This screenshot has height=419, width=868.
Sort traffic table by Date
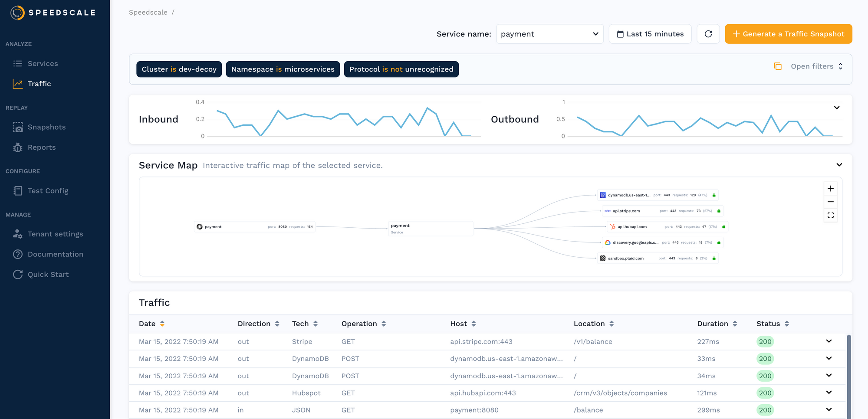click(162, 324)
